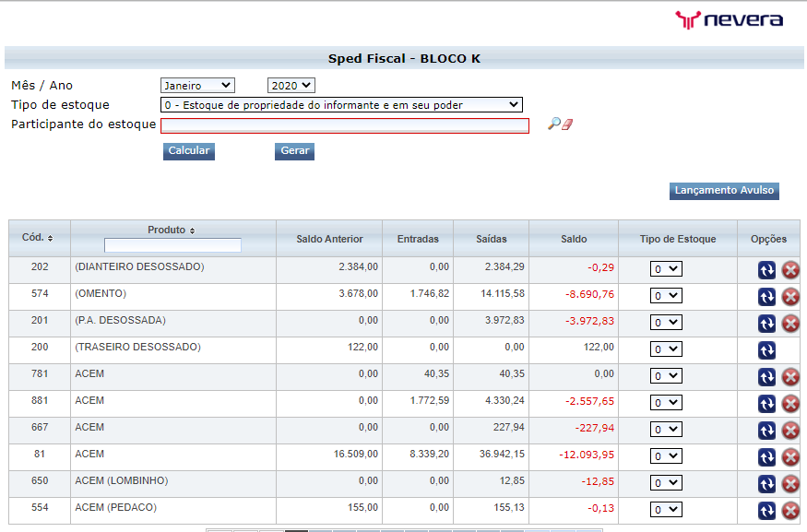Delete row 650 ACEM (LOMBINHO)

coord(790,484)
